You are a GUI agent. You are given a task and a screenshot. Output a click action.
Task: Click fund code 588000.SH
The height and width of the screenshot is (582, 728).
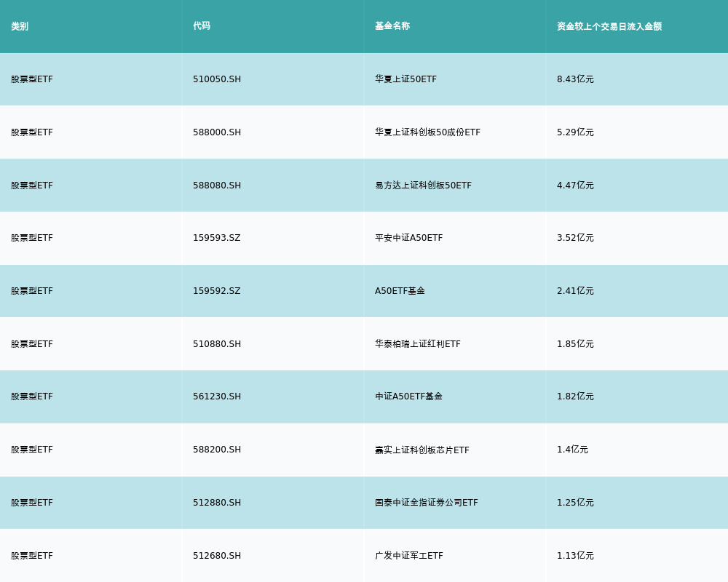(217, 132)
